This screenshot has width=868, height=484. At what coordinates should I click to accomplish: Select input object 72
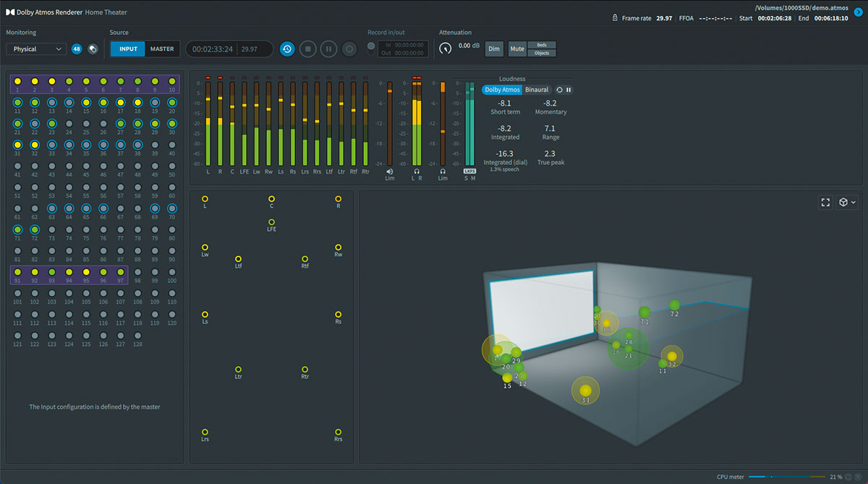(x=35, y=229)
